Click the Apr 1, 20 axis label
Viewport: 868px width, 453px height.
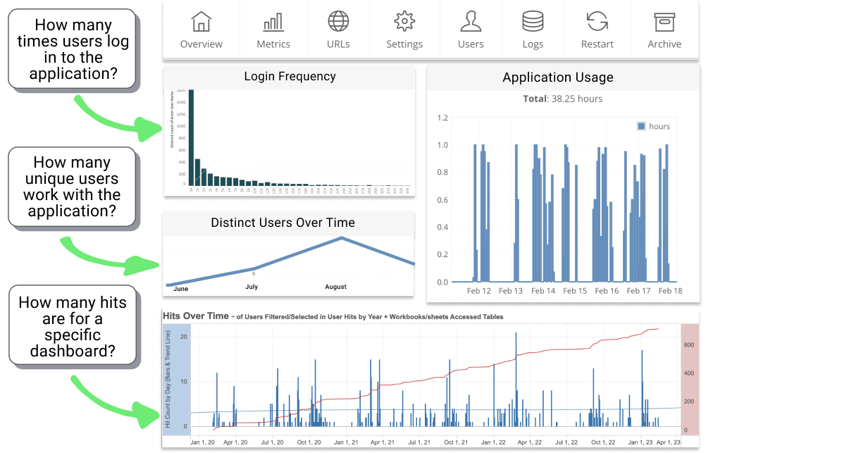tap(235, 442)
